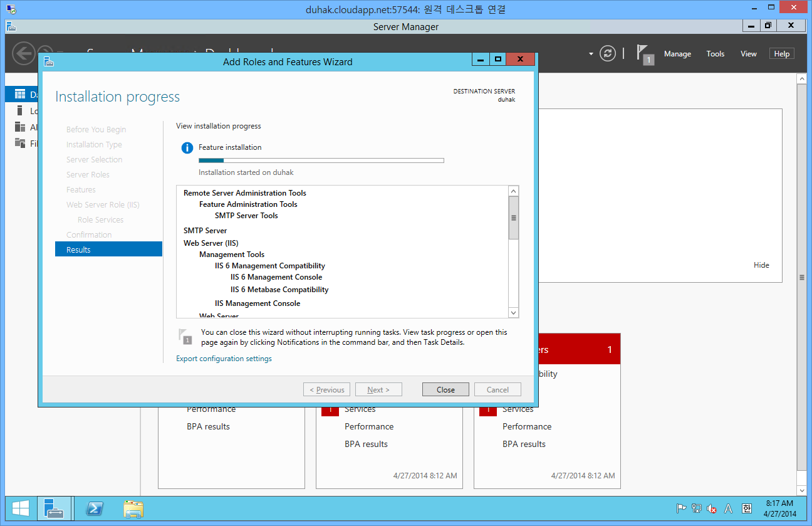Open the Notifications flag in command bar
The width and height of the screenshot is (812, 526).
tap(645, 54)
